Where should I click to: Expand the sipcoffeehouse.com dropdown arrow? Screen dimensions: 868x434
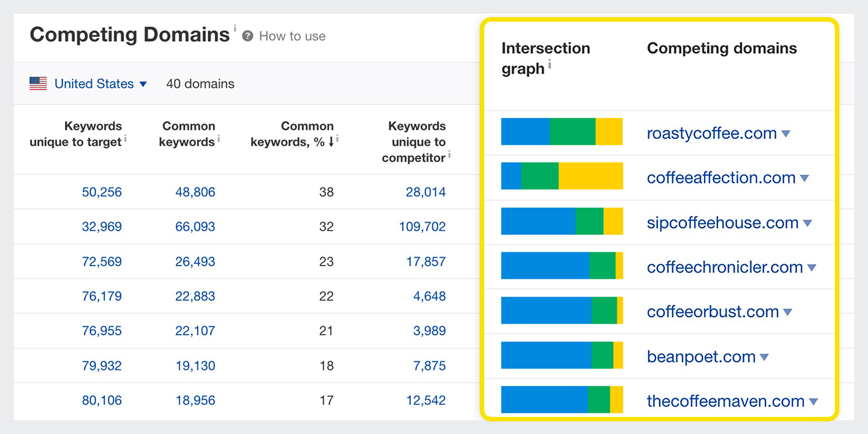click(807, 223)
